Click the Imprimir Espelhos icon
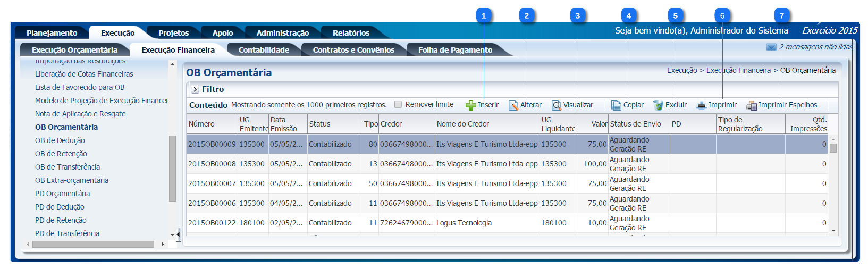 tap(751, 105)
